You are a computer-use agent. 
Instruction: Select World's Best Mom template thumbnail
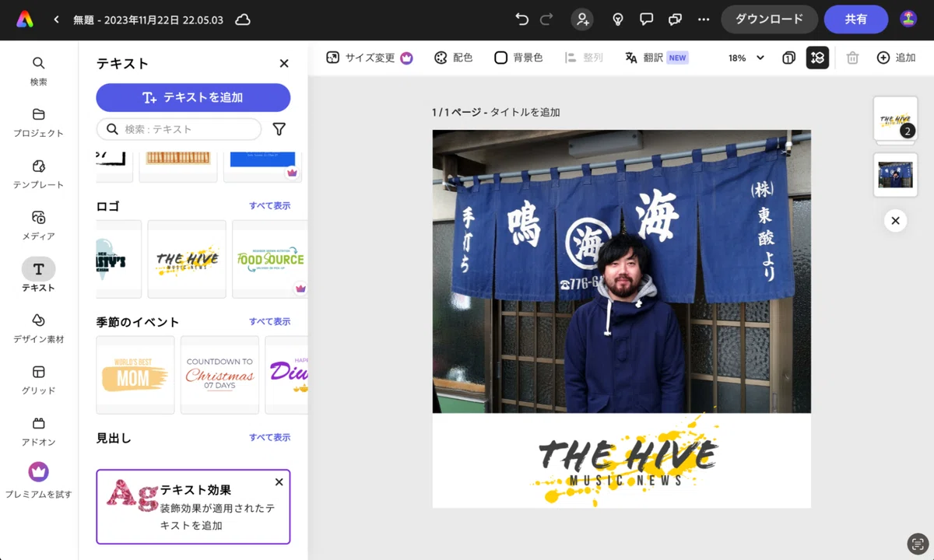point(135,375)
